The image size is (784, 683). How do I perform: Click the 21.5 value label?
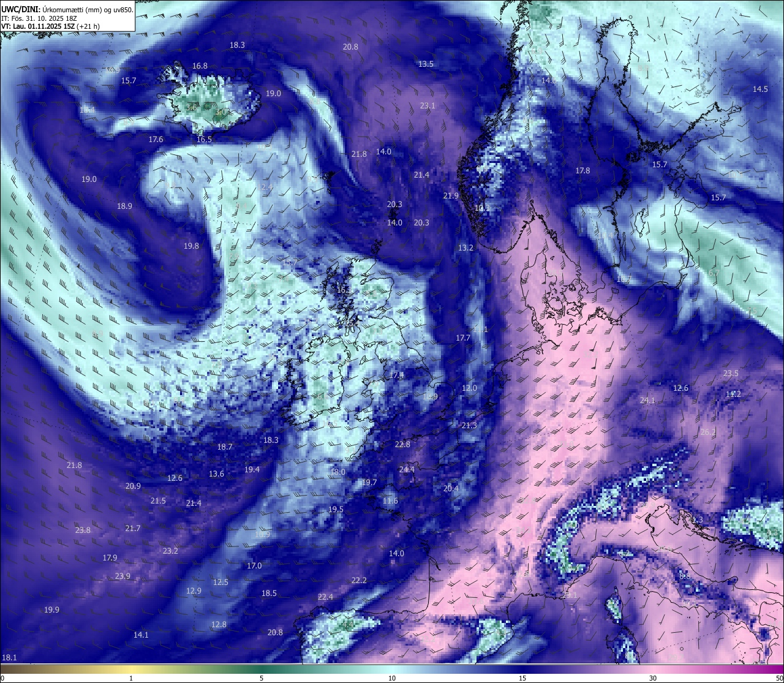158,500
